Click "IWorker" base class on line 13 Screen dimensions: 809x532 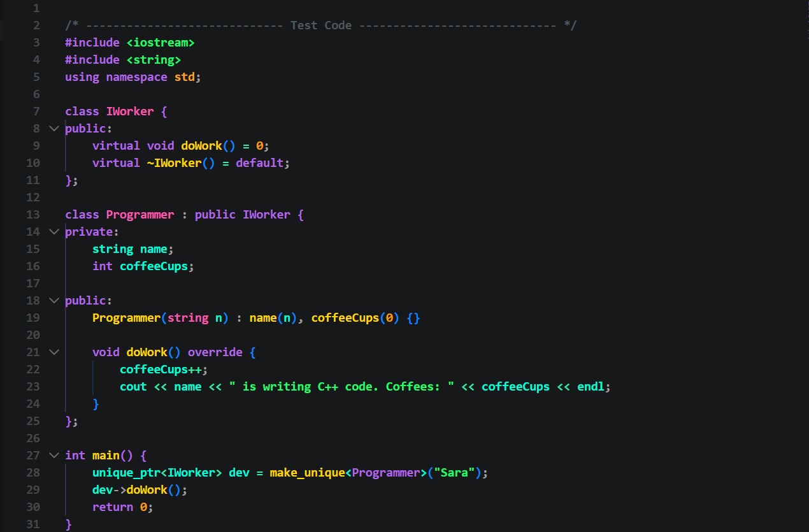pos(266,215)
